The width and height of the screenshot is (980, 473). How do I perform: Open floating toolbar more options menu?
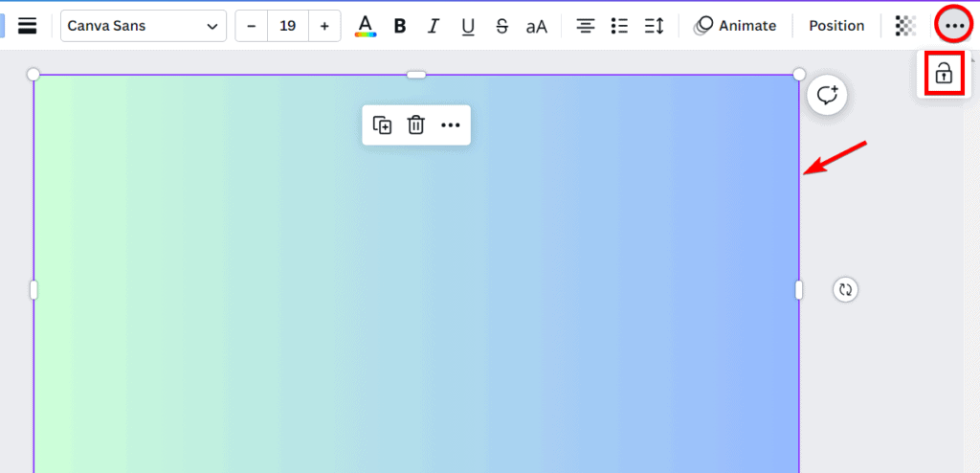pyautogui.click(x=450, y=125)
